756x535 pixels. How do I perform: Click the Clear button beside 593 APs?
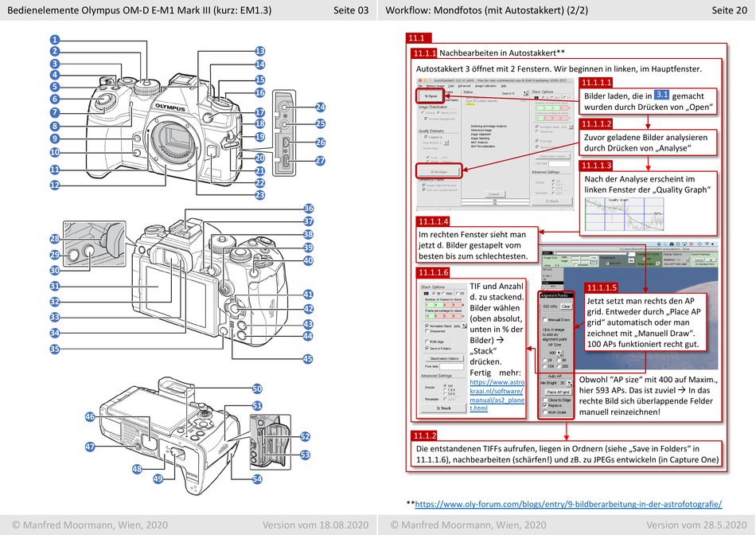566,307
